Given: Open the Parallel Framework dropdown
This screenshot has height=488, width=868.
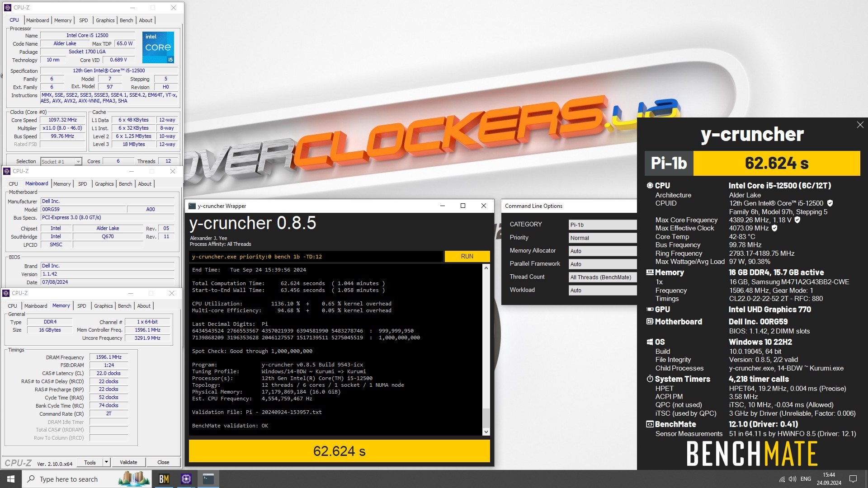Looking at the screenshot, I should [x=602, y=264].
